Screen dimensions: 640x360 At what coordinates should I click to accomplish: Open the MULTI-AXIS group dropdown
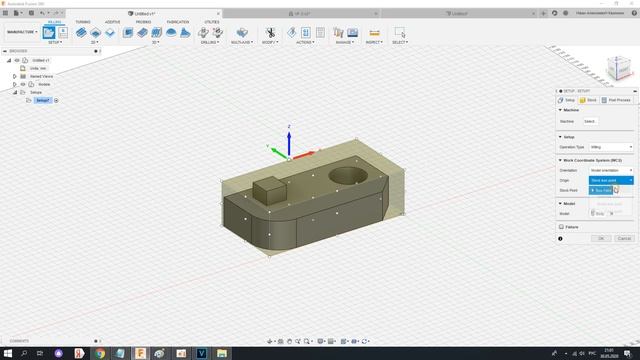[242, 42]
